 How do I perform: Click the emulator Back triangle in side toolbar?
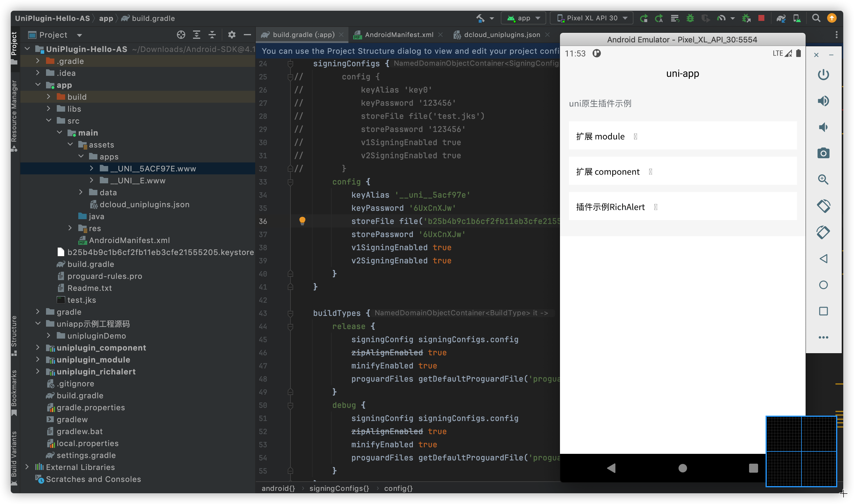tap(823, 259)
